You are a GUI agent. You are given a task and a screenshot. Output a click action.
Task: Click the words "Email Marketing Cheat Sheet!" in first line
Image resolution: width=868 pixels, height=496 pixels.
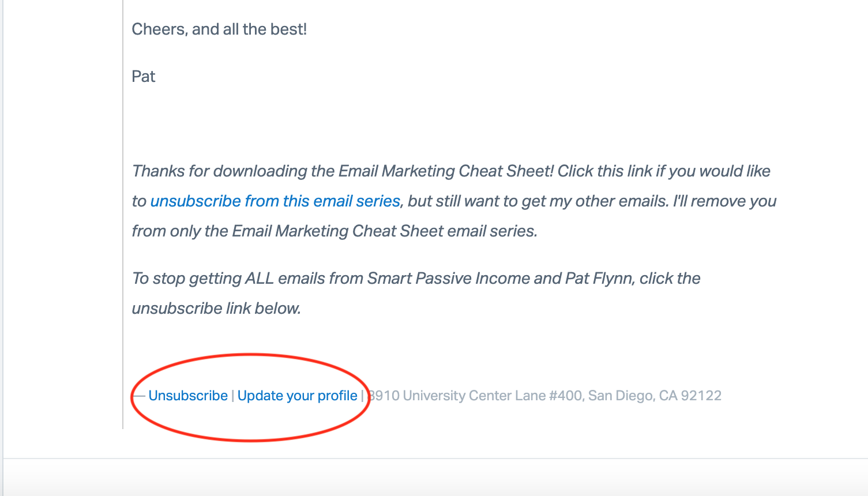coord(446,171)
